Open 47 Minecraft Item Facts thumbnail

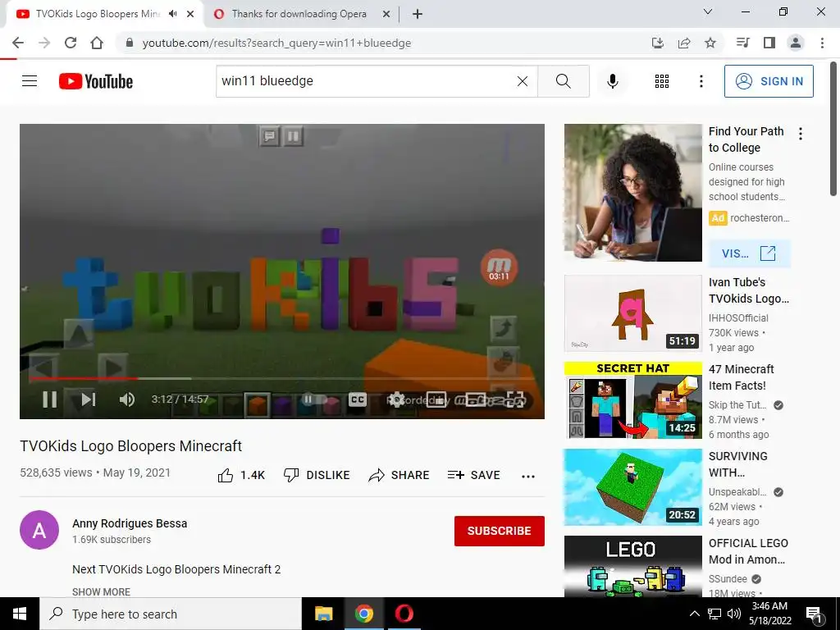632,400
